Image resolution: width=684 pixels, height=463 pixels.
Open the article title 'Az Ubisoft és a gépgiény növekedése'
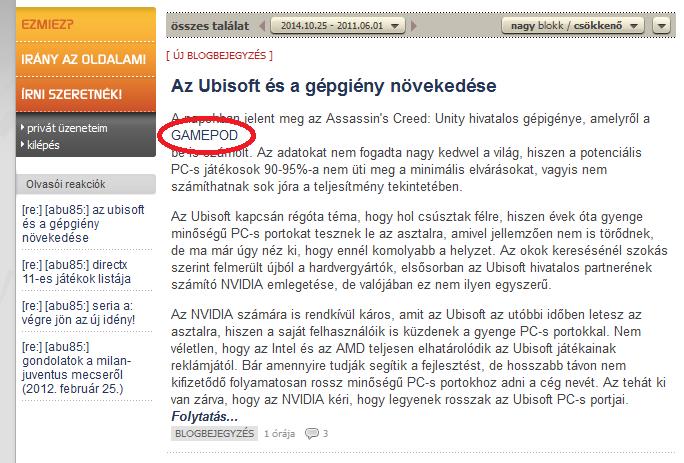tap(334, 86)
